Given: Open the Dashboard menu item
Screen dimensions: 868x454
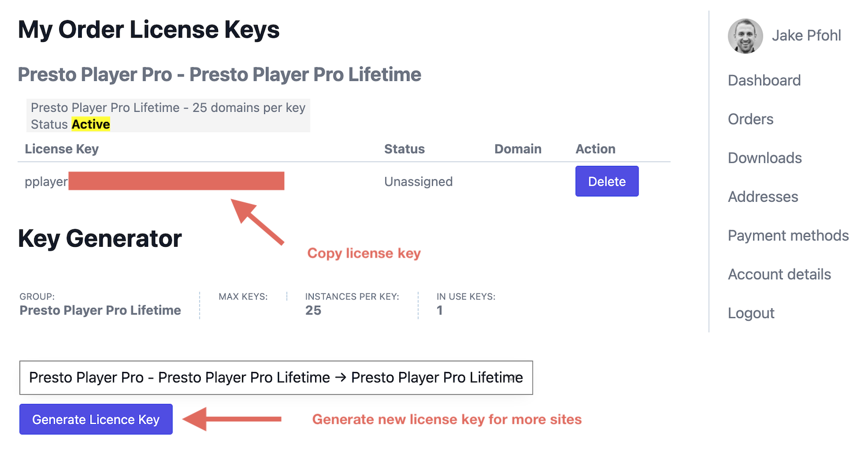Looking at the screenshot, I should [764, 80].
